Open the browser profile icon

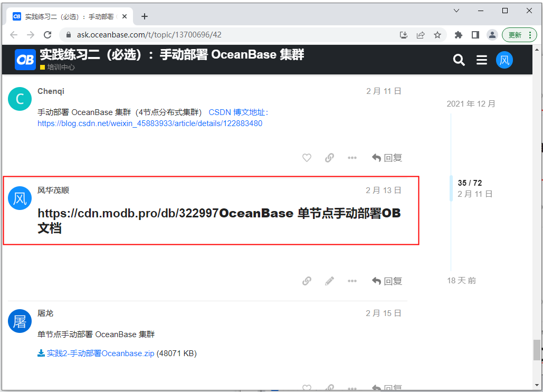click(492, 35)
